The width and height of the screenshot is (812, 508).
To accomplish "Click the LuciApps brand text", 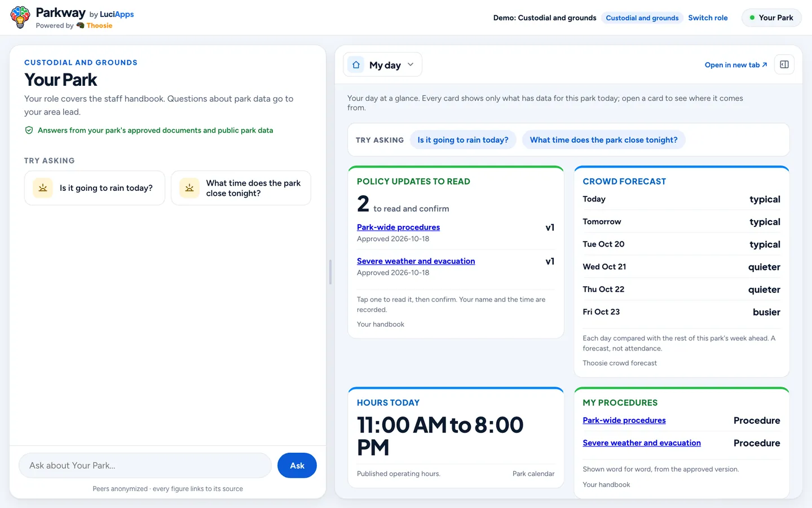I will 117,14.
